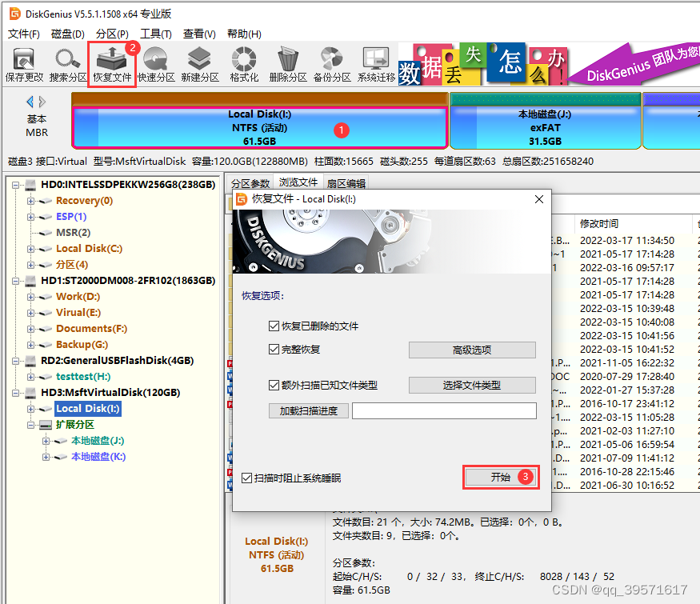700x604 pixels.
Task: Select Local Disk(I:) in the tree
Action: [88, 409]
